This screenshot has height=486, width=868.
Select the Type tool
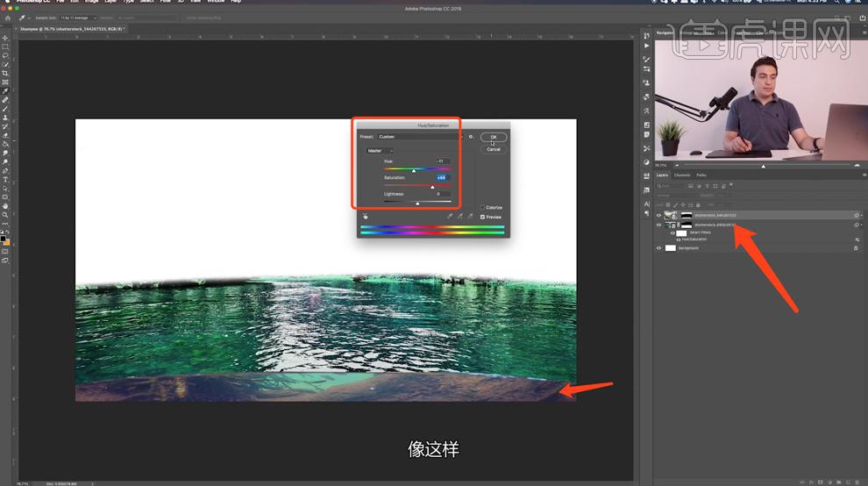pos(5,180)
